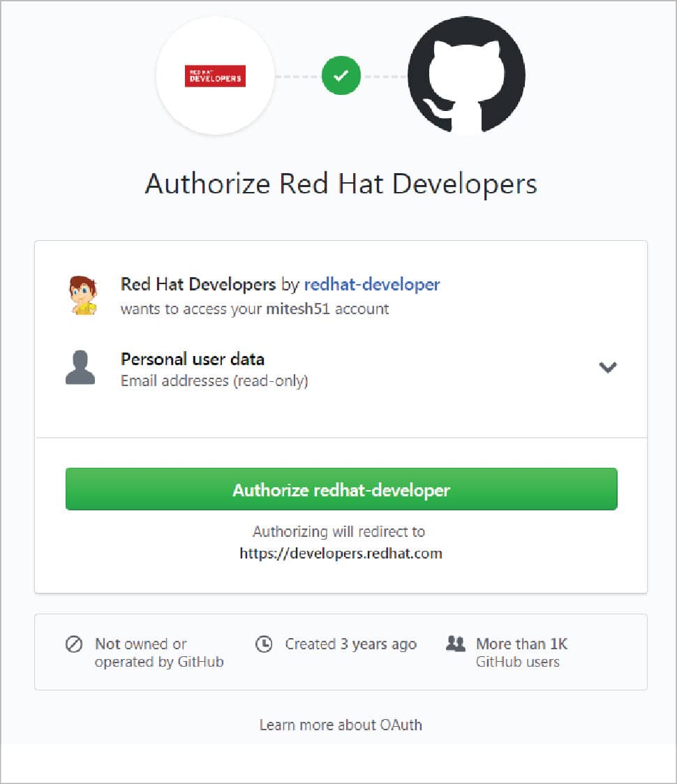This screenshot has height=784, width=677.
Task: Click the circle-slash not owned icon
Action: click(74, 644)
